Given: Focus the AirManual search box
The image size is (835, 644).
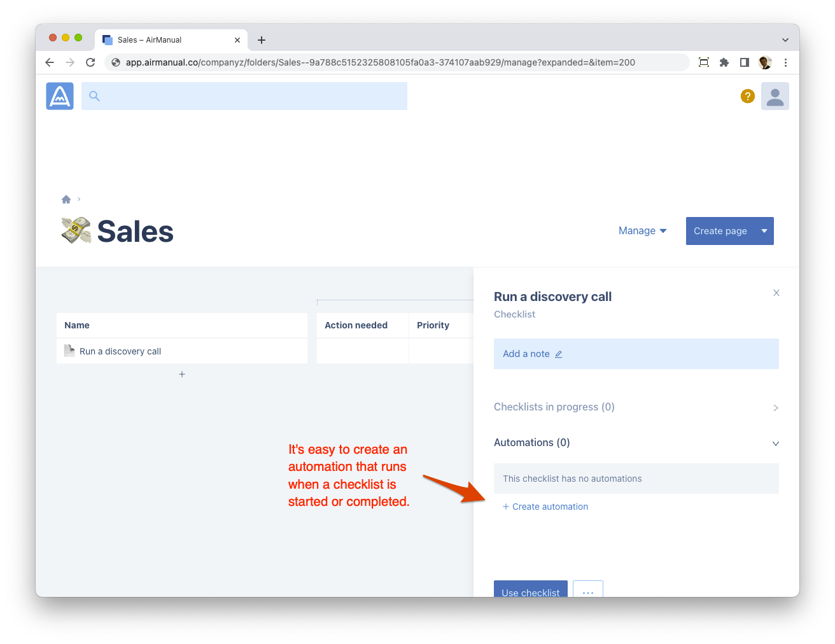Looking at the screenshot, I should (244, 96).
